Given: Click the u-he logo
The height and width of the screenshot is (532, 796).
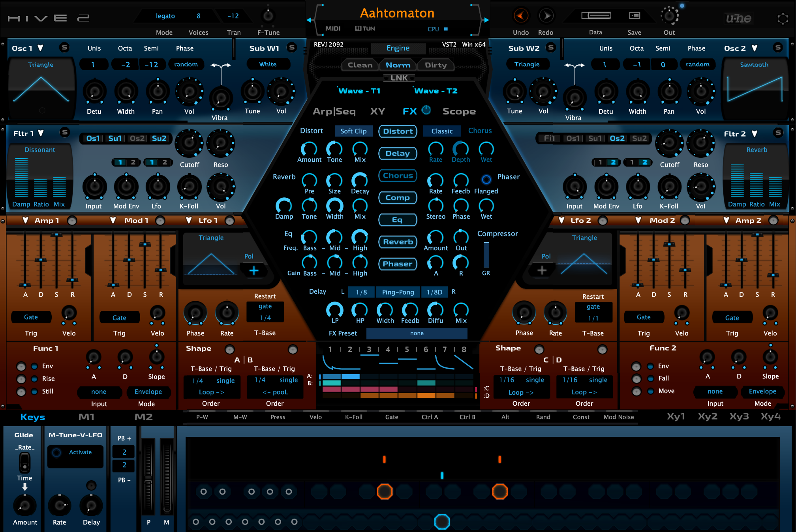Looking at the screenshot, I should tap(738, 18).
